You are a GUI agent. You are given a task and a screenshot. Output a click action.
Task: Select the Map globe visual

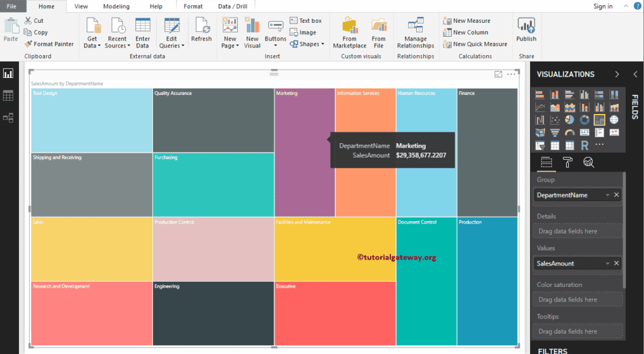[x=614, y=120]
